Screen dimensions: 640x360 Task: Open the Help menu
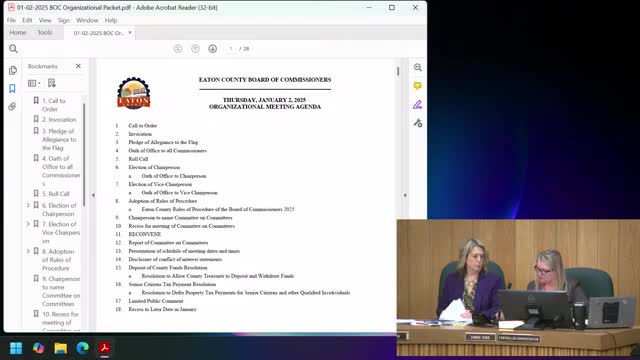point(111,20)
